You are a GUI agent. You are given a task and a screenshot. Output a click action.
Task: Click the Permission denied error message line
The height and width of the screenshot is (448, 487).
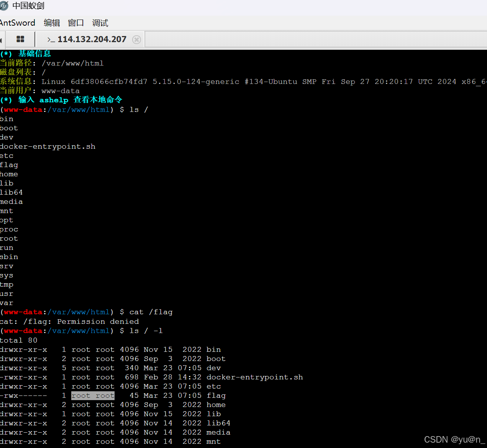coord(70,321)
